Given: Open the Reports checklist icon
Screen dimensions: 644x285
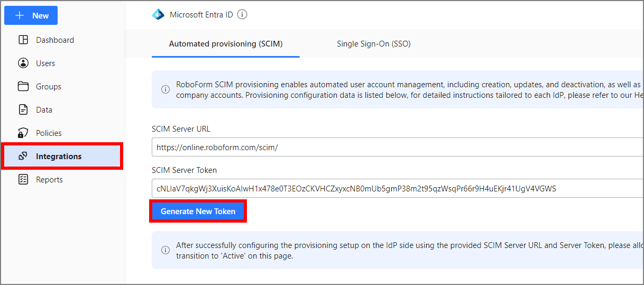Looking at the screenshot, I should (x=23, y=180).
